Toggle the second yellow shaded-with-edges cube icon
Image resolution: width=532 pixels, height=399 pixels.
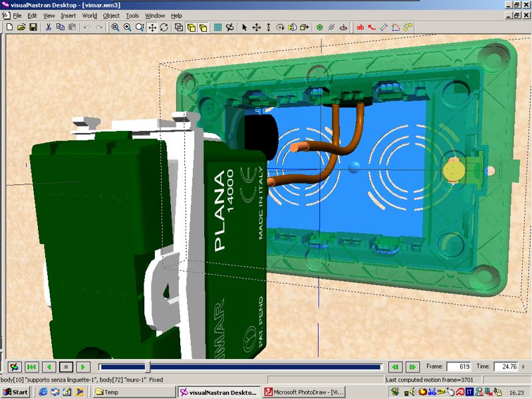(203, 27)
